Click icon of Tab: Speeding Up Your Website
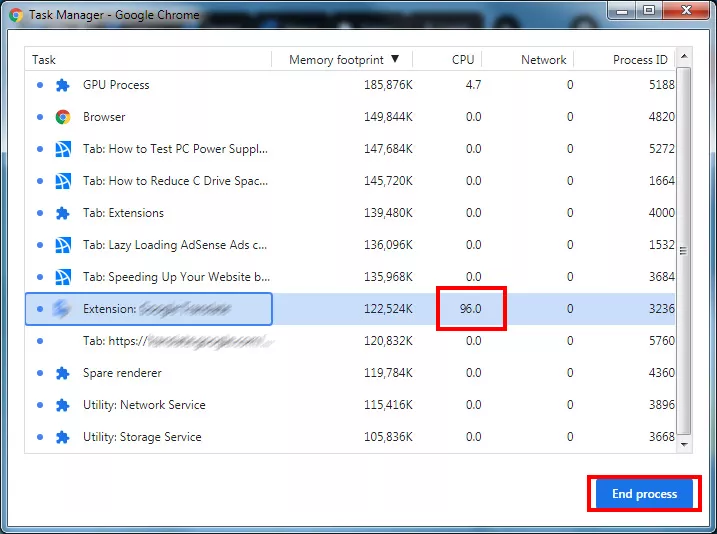This screenshot has height=534, width=717. 63,277
